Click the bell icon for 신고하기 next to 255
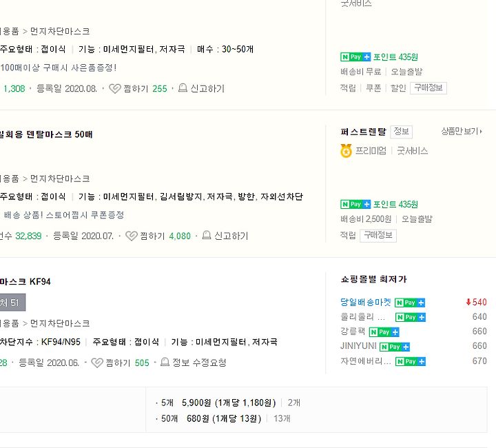Image resolution: width=496 pixels, height=448 pixels. point(183,88)
